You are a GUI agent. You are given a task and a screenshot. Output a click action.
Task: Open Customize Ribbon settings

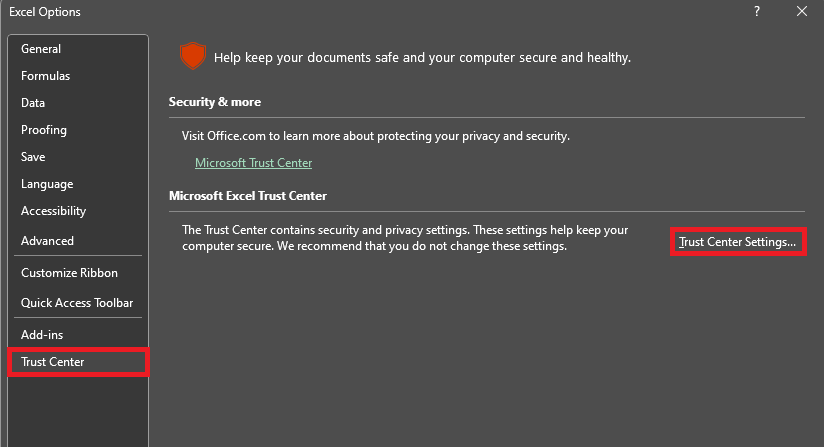click(69, 273)
